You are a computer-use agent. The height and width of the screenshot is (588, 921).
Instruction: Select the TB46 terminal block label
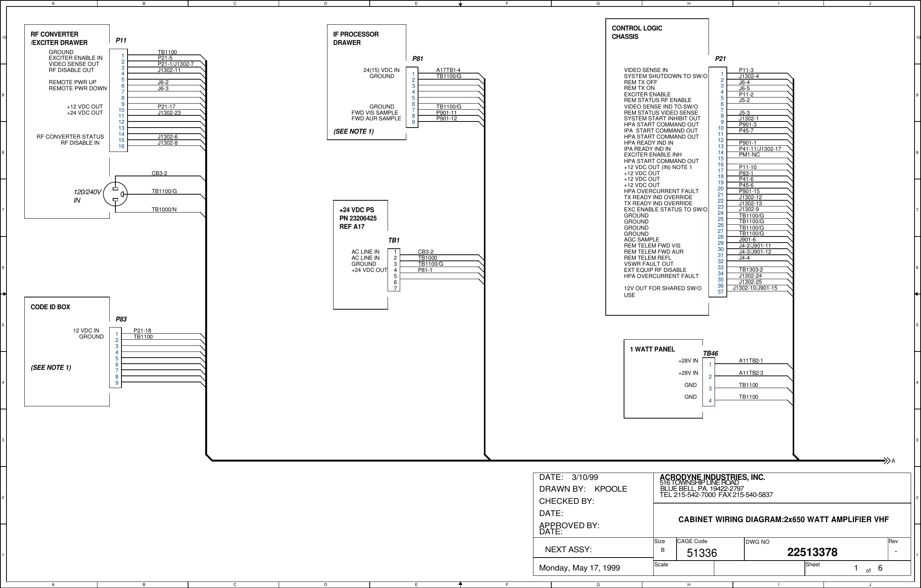tap(710, 353)
